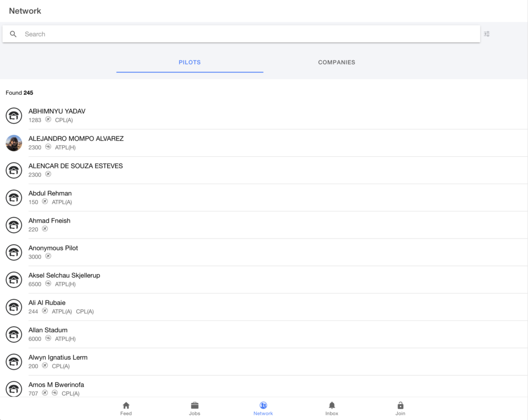This screenshot has width=528, height=420.
Task: Click airplane icon in ALENCAR DE SOUZA ESTEVES row
Action: [x=48, y=174]
